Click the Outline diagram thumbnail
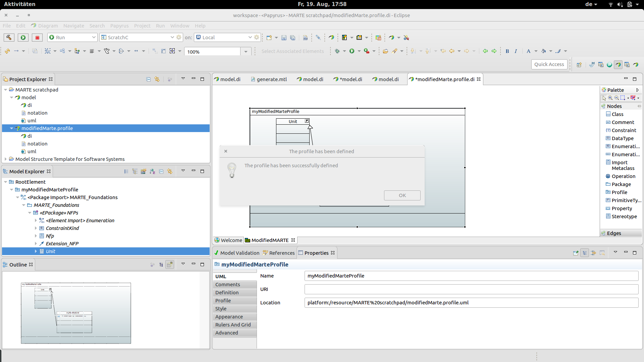 76,313
